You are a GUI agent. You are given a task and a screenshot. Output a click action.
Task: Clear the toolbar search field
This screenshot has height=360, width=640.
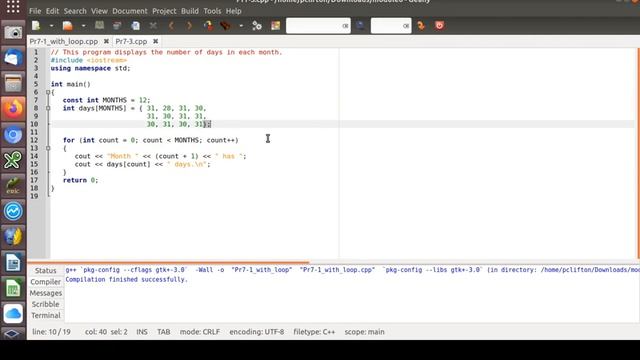345,26
